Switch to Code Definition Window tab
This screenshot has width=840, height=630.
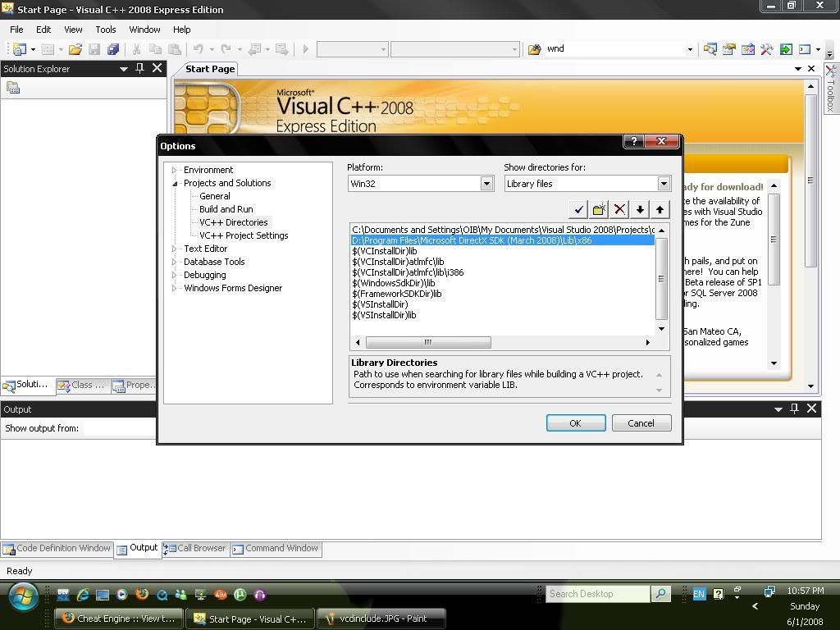(57, 549)
